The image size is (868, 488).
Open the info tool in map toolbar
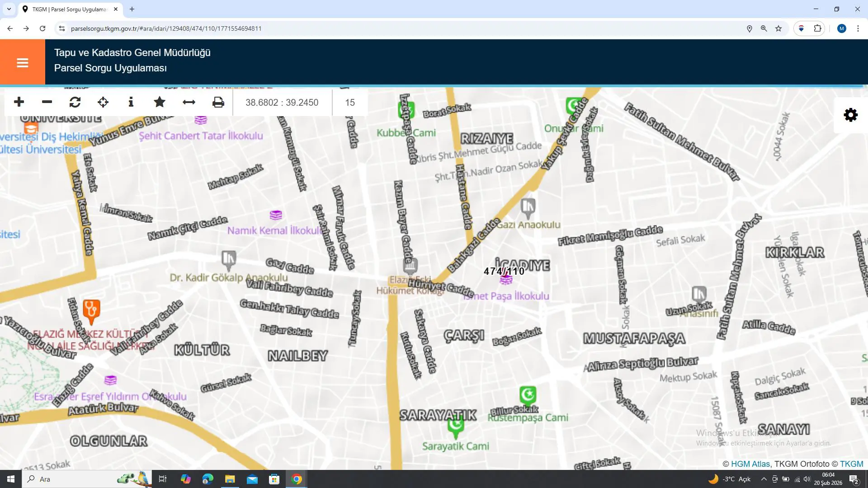click(131, 102)
